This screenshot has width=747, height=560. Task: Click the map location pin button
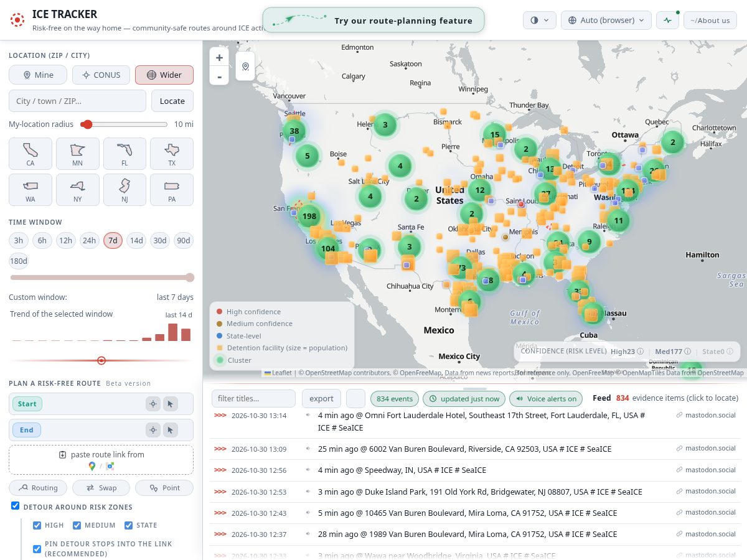[245, 67]
